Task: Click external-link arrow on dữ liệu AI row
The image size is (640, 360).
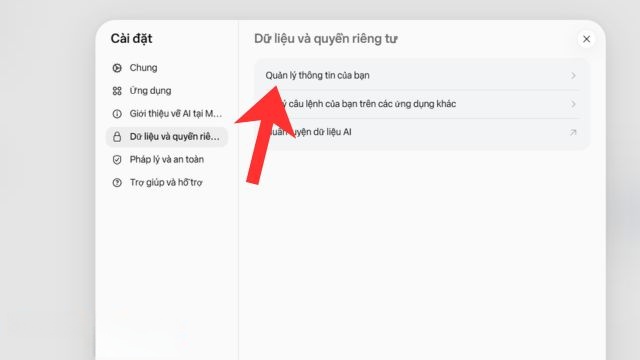Action: 573,132
